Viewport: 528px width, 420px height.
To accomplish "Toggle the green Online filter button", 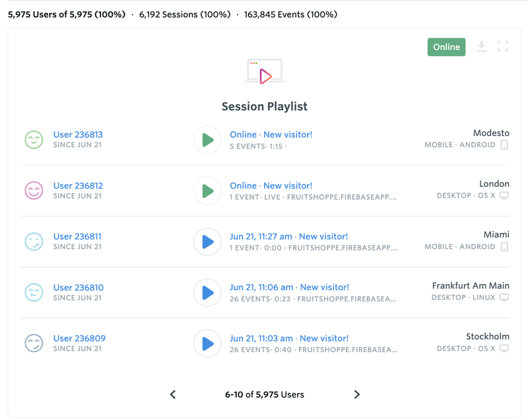I will tap(446, 47).
